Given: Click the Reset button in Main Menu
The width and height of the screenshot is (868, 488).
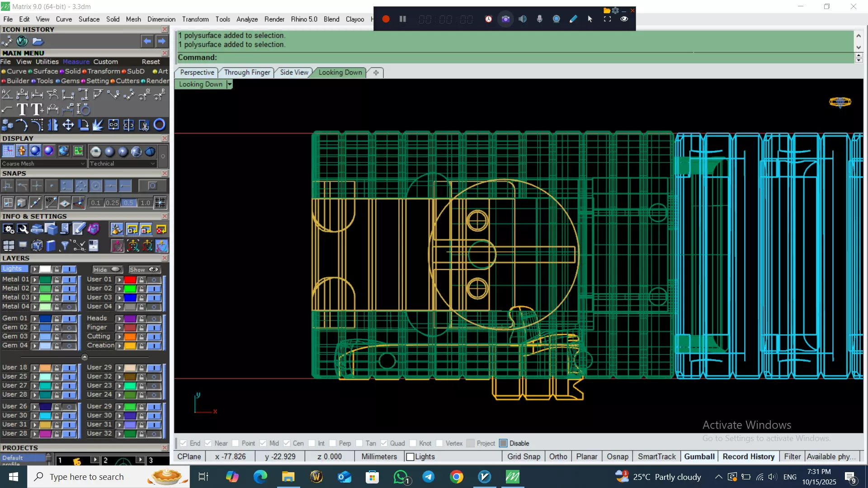Looking at the screenshot, I should point(151,62).
